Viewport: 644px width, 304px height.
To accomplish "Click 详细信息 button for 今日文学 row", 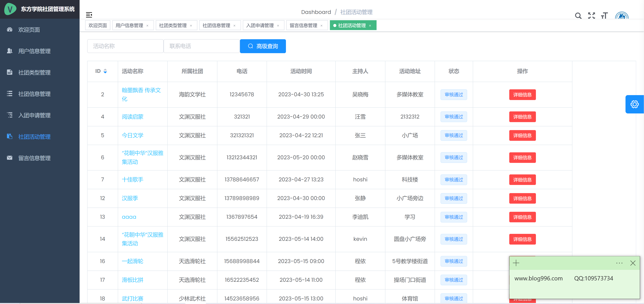I will (522, 135).
